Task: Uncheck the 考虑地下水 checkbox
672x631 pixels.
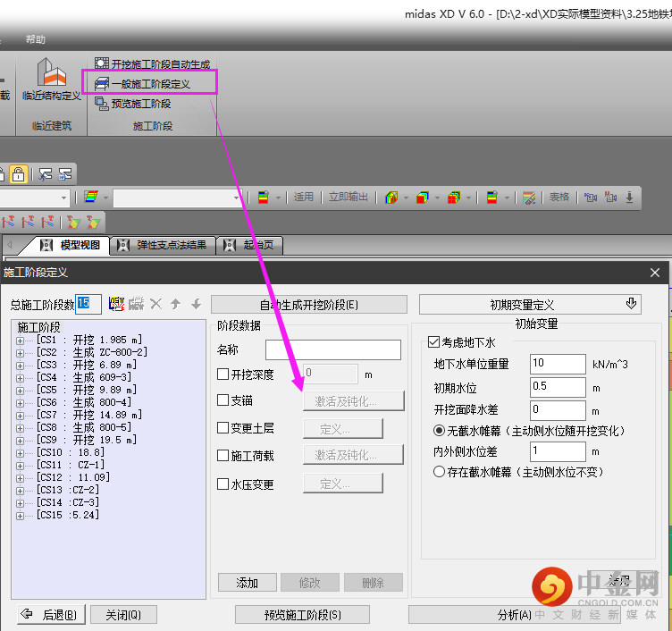Action: tap(434, 342)
